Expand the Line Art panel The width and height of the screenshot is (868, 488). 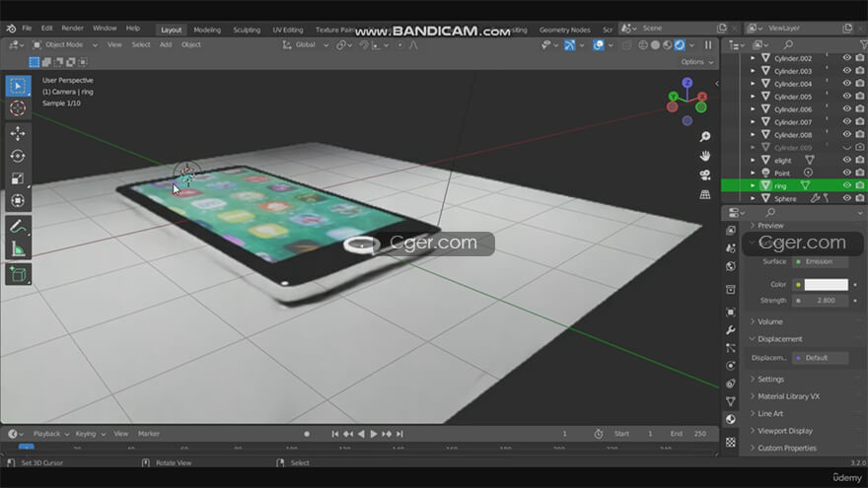[770, 413]
